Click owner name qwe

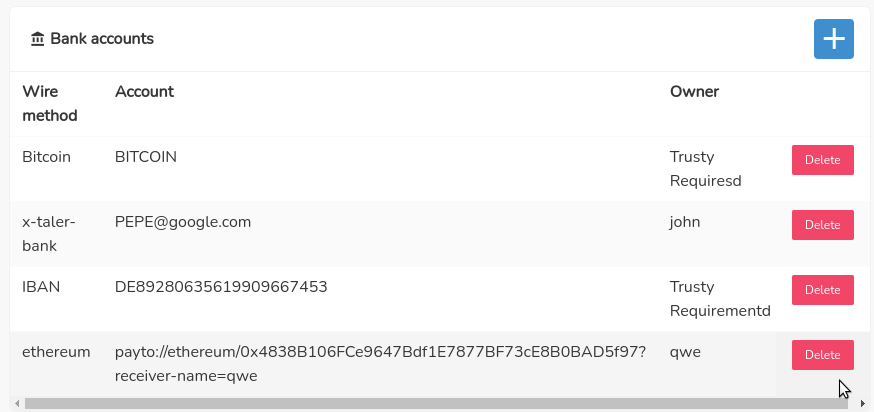point(686,351)
